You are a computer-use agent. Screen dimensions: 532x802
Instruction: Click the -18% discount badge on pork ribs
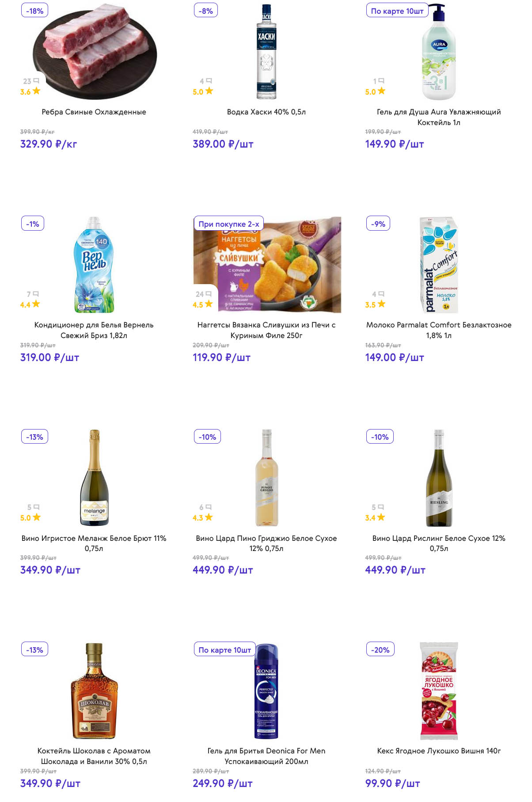tap(34, 11)
